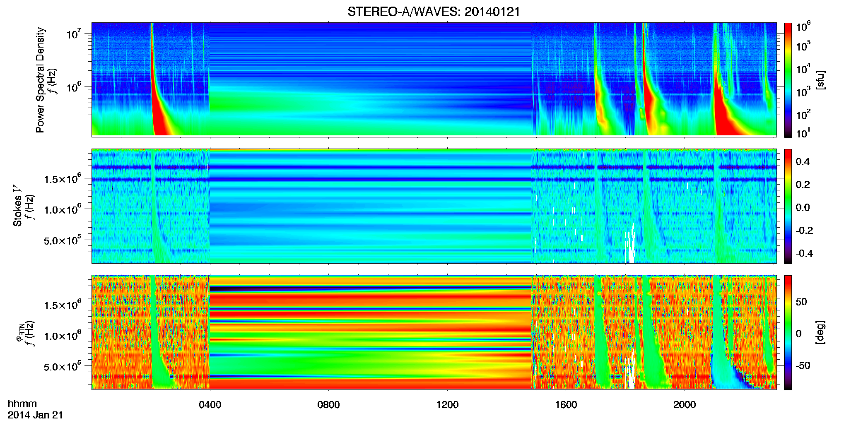This screenshot has width=868, height=447.
Task: Click the power spectral density colorbar
Action: click(x=788, y=80)
